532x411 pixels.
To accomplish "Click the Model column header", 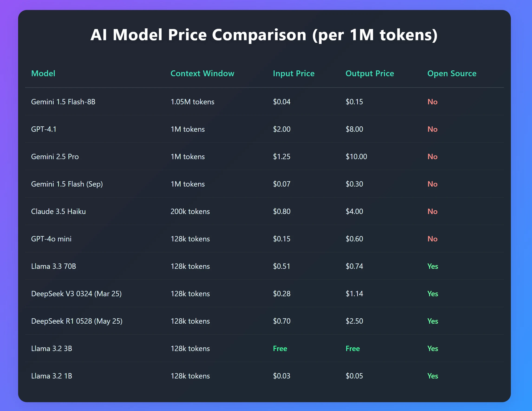I will [x=43, y=73].
